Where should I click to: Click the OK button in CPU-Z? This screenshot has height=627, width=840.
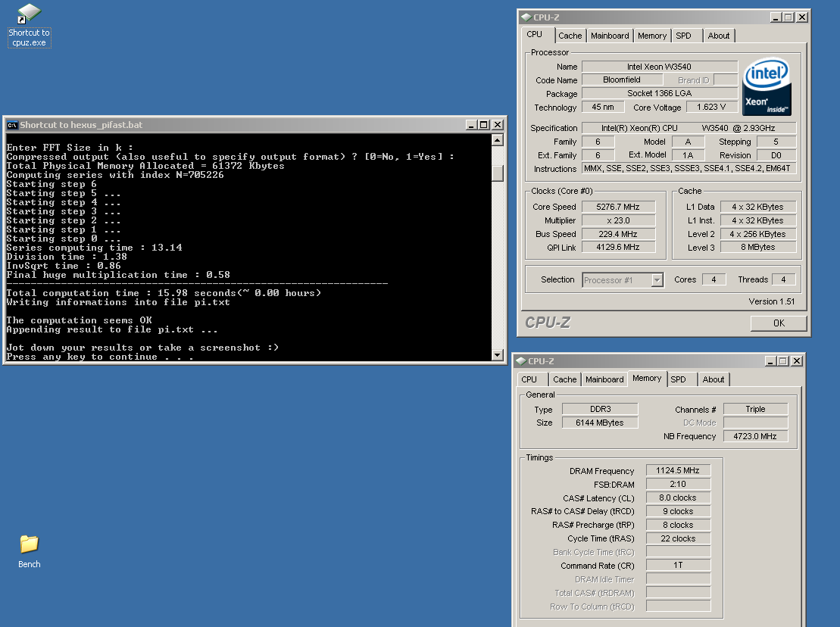click(779, 323)
